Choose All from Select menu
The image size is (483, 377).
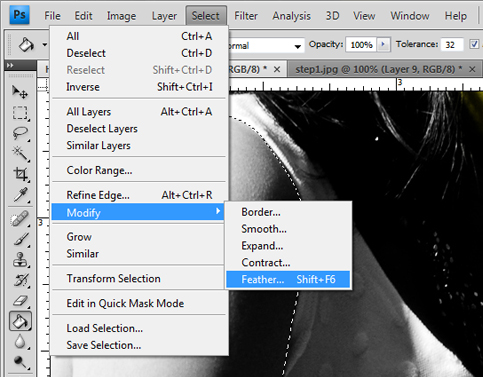(139, 36)
